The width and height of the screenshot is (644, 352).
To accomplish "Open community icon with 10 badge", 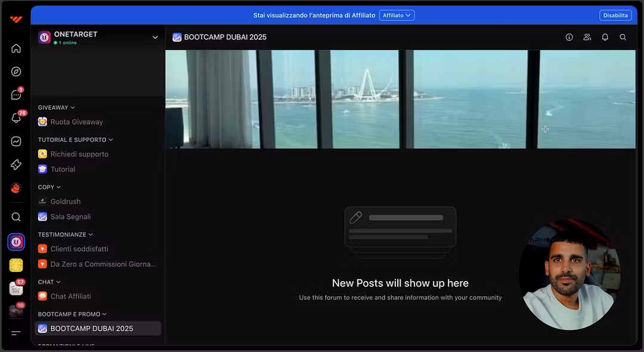I will click(x=16, y=311).
